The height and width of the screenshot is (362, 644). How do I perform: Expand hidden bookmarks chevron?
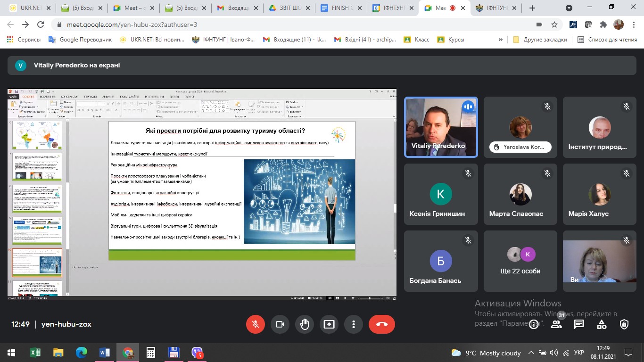point(500,40)
